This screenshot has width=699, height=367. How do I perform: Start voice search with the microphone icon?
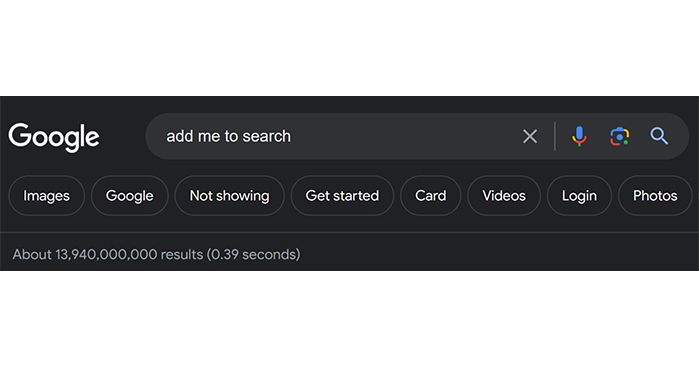click(x=579, y=136)
